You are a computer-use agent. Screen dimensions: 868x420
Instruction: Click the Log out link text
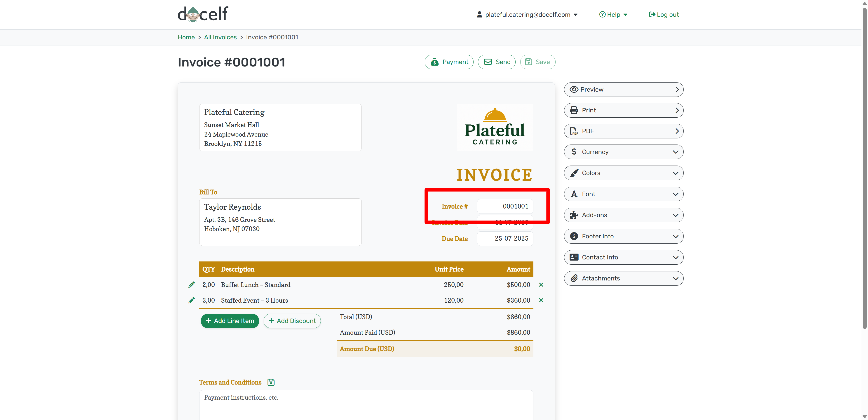coord(668,14)
